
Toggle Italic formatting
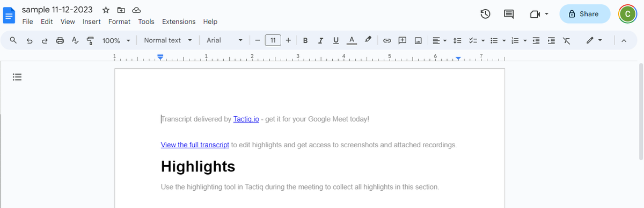(320, 40)
